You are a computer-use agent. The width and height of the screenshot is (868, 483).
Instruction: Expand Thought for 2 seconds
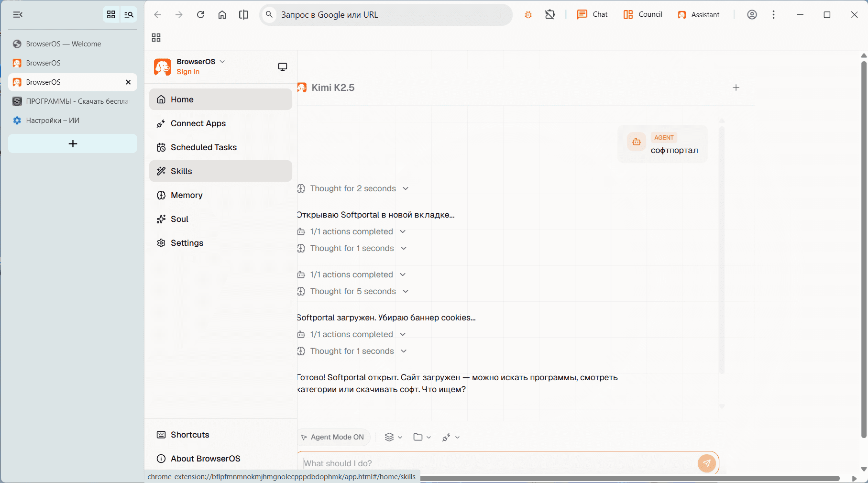pyautogui.click(x=353, y=188)
